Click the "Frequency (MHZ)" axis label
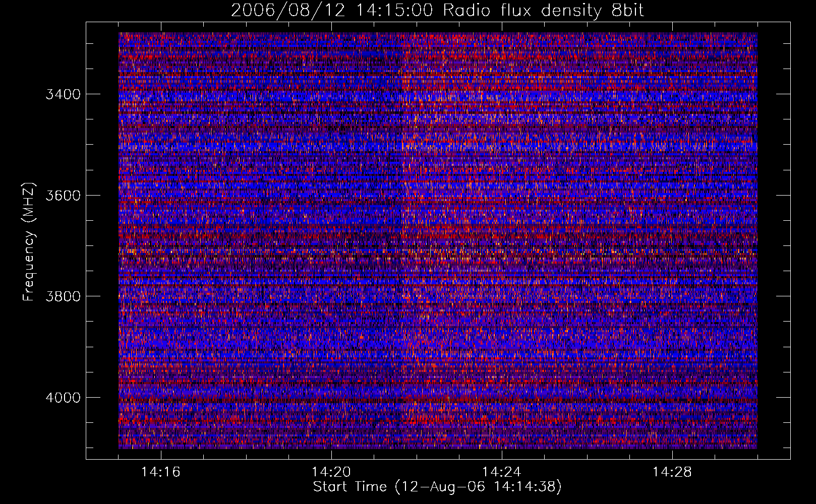 point(29,242)
